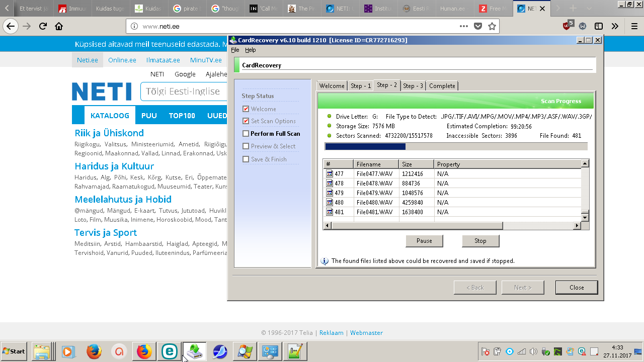Viewport: 644px width, 362px height.
Task: Open page actions three-dot menu
Action: point(464,26)
